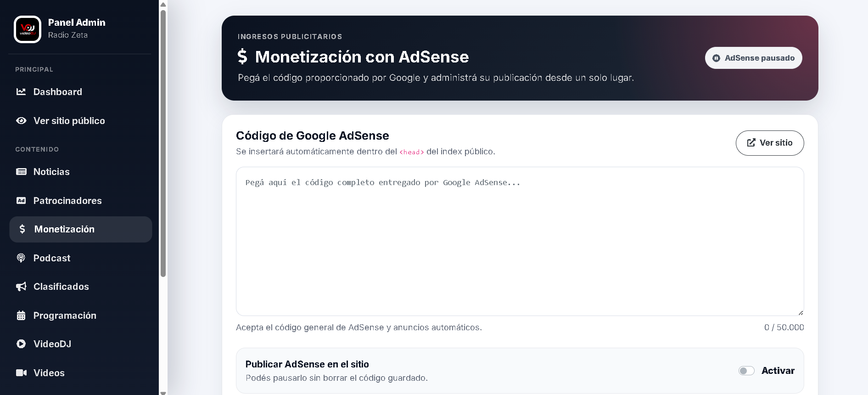Click the 0 / 50.000 character counter
The width and height of the screenshot is (868, 395).
coord(784,327)
